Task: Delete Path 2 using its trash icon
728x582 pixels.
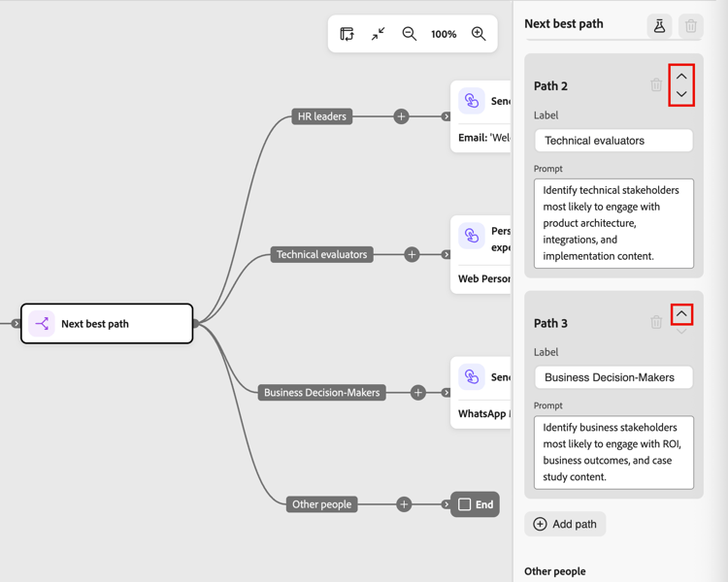Action: pyautogui.click(x=656, y=85)
